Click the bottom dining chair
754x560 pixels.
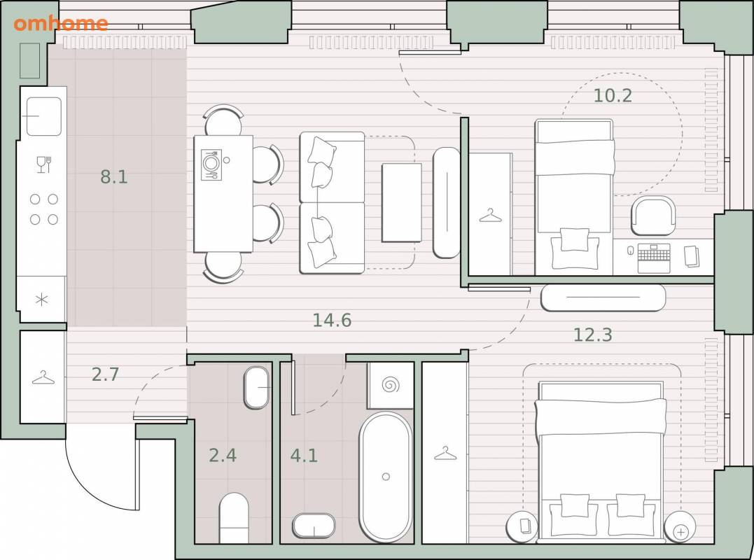point(223,267)
